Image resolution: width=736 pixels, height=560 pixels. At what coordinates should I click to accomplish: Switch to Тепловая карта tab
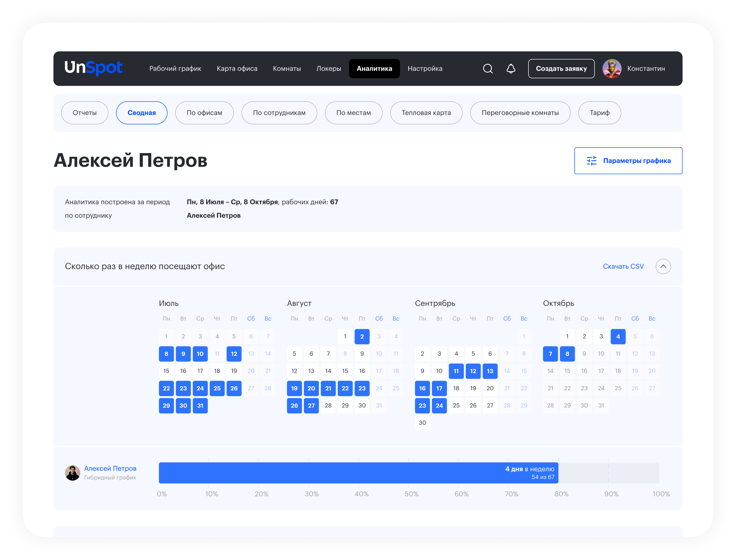[426, 113]
